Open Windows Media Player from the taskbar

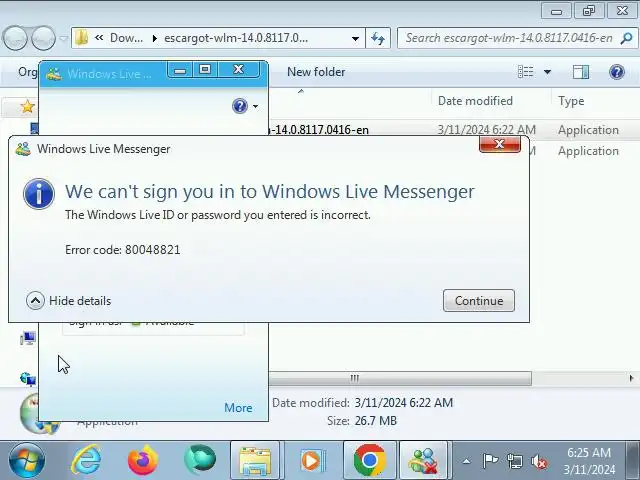(x=312, y=460)
